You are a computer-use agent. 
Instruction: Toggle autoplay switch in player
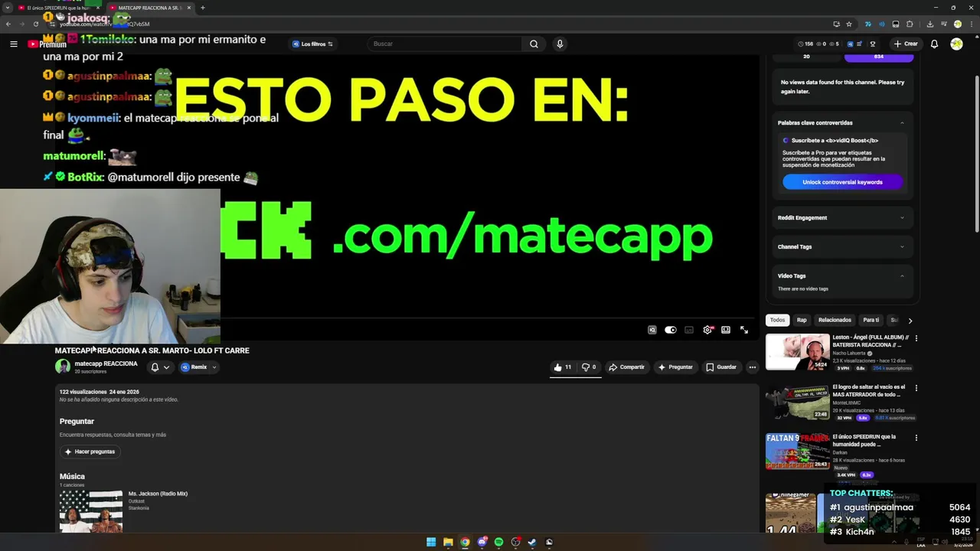pos(671,330)
